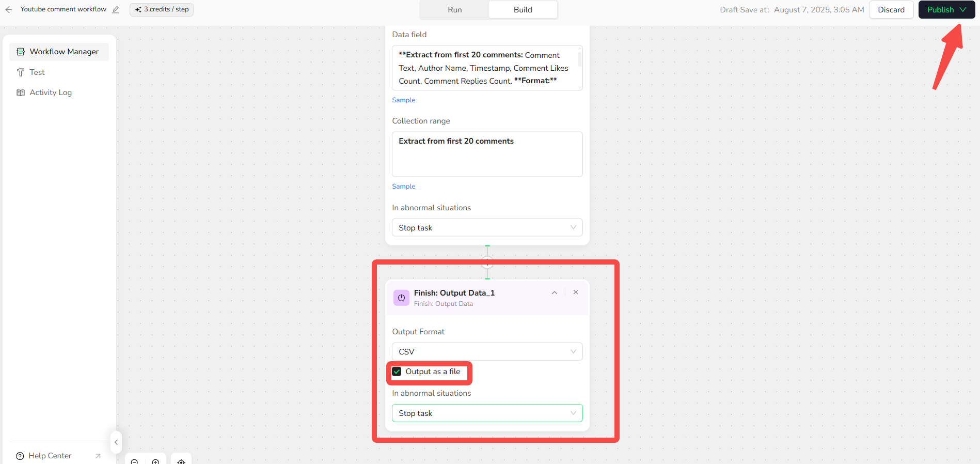Go back using the left arrow icon
The height and width of the screenshot is (464, 980).
(x=9, y=9)
